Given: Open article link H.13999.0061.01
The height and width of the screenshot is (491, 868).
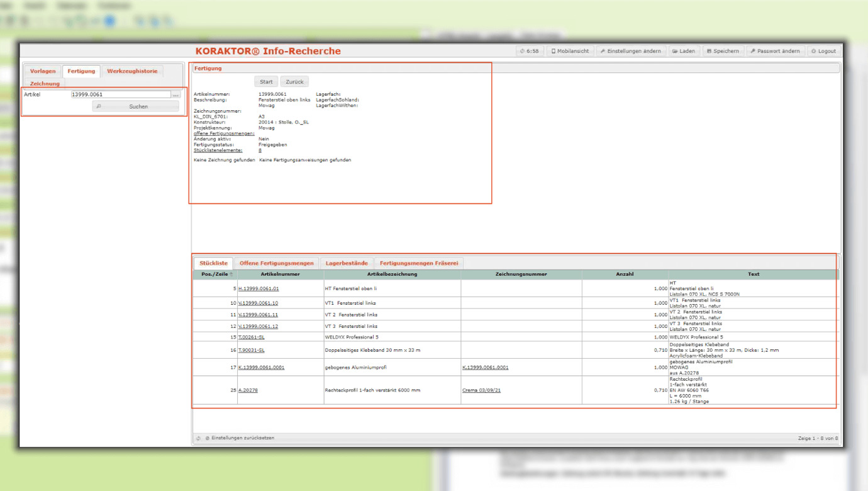Looking at the screenshot, I should click(x=259, y=289).
